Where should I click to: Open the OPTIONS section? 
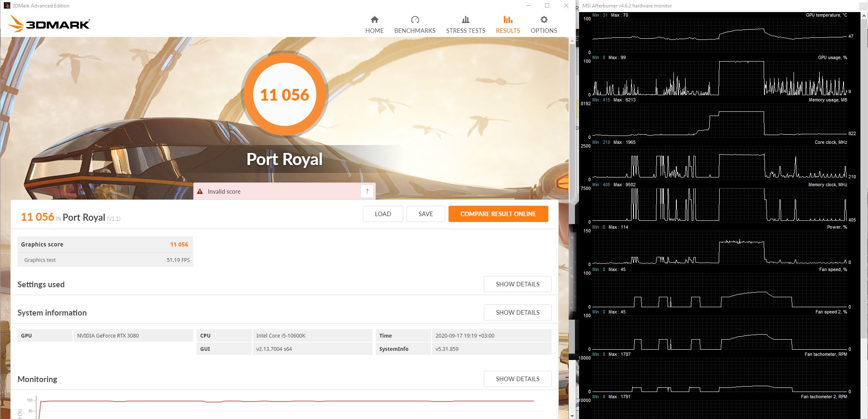point(544,25)
